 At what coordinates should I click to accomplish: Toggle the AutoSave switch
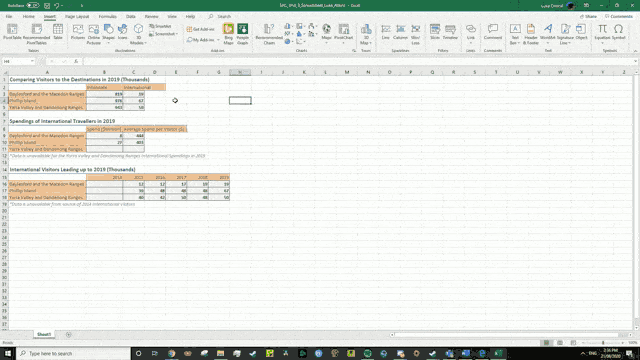(33, 6)
